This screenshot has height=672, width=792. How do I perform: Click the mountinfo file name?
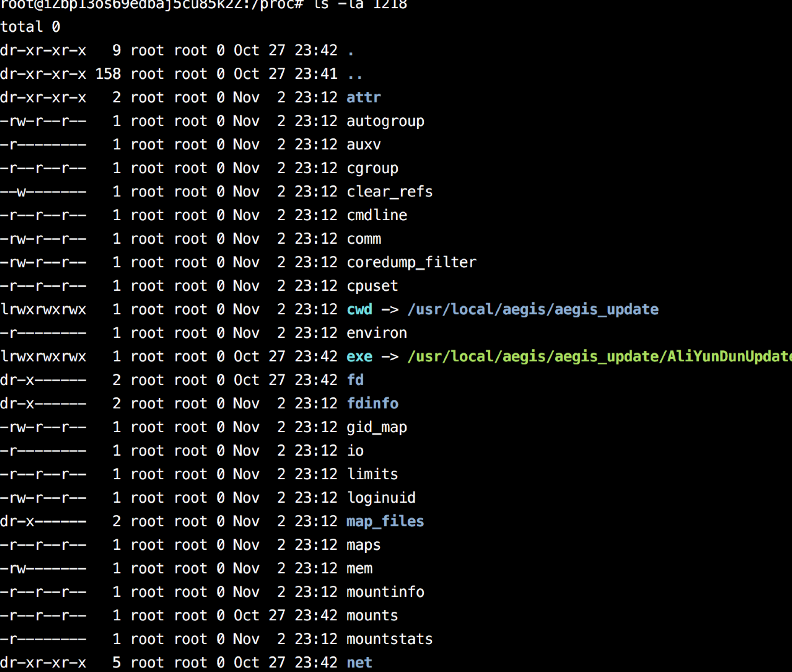385,592
